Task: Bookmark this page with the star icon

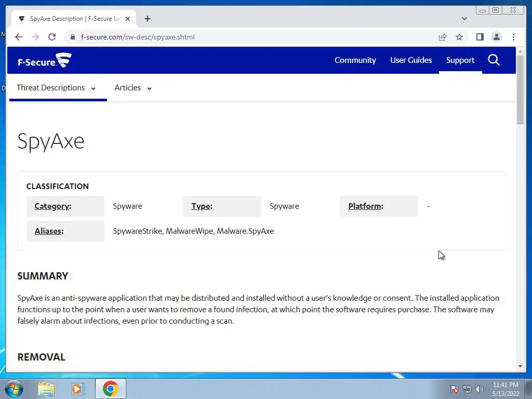Action: 459,37
